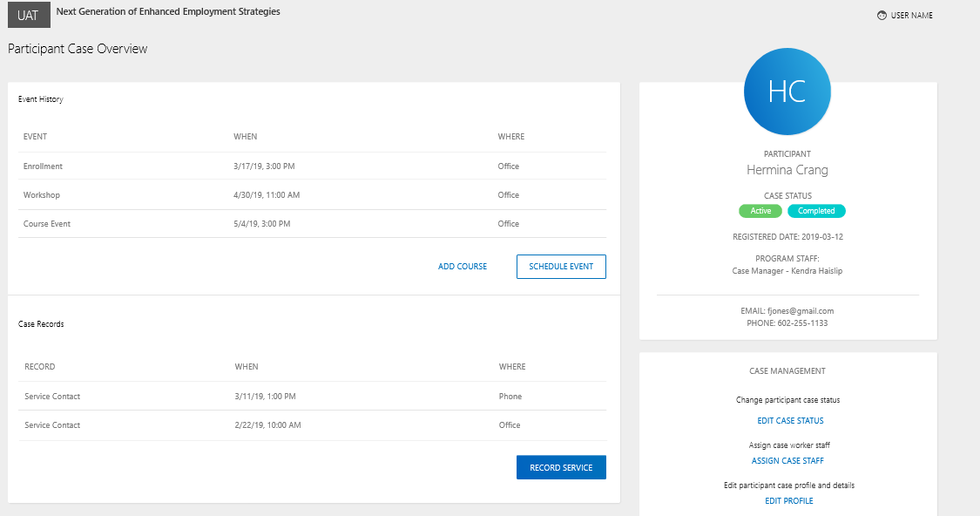Open the Edit Profile link
Screen dimensions: 980x516
pyautogui.click(x=788, y=501)
